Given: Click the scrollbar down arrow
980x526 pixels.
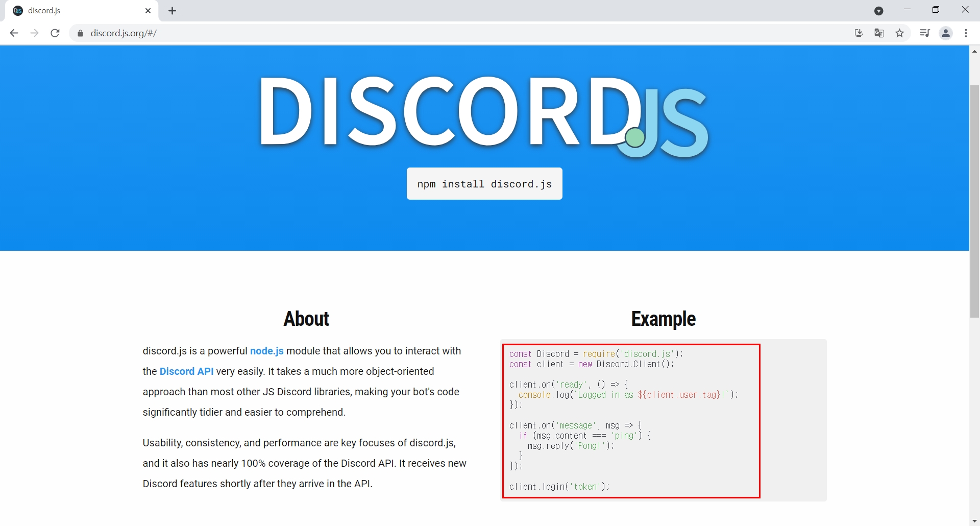Looking at the screenshot, I should pyautogui.click(x=974, y=521).
